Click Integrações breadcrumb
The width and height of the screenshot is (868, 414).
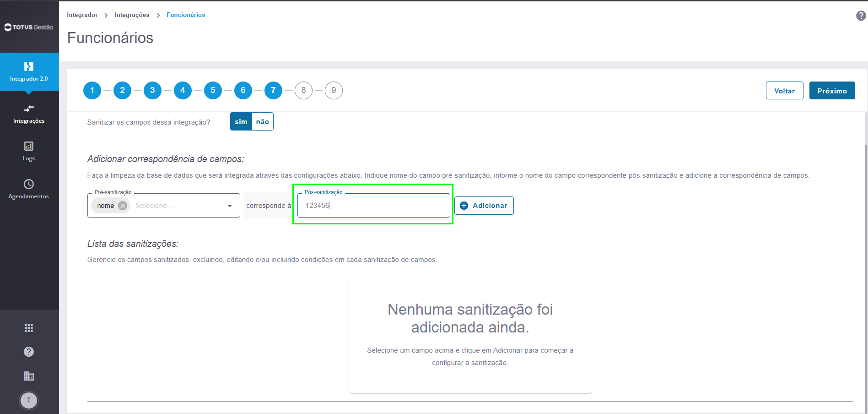pyautogui.click(x=132, y=15)
